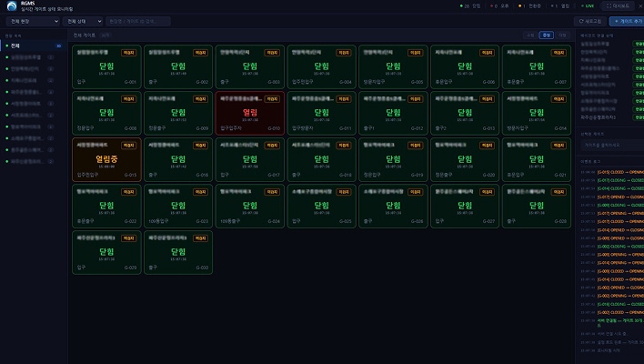Select gate card G-009

click(x=178, y=114)
